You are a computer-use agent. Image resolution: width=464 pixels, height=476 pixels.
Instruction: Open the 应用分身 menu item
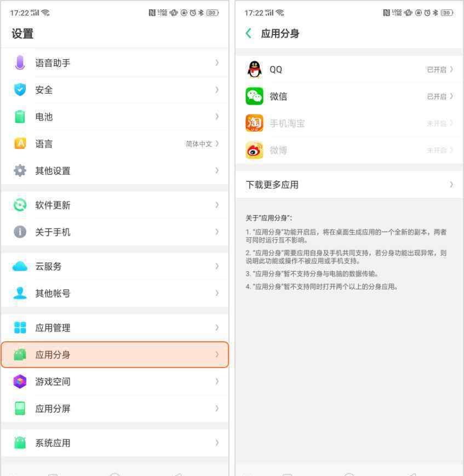53,355
